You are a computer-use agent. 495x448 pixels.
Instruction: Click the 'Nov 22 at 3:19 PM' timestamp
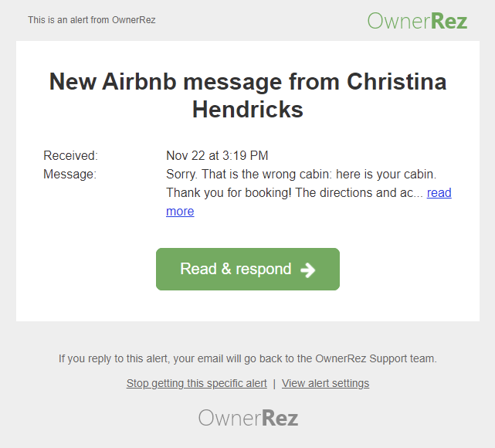217,155
